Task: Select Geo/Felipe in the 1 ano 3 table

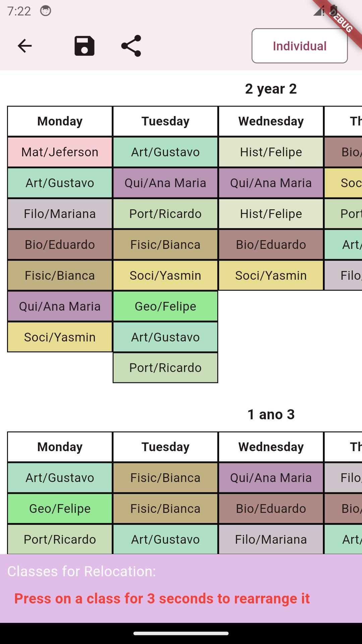Action: (60, 509)
